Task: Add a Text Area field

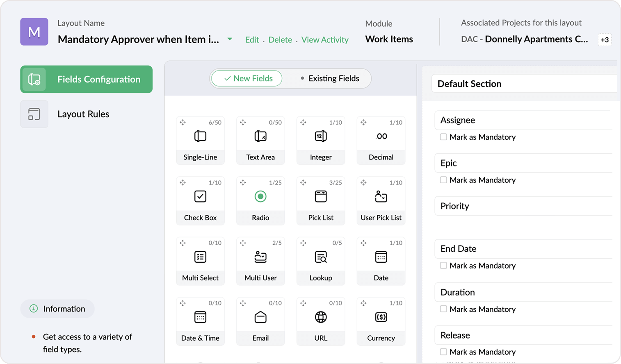Action: coord(260,136)
